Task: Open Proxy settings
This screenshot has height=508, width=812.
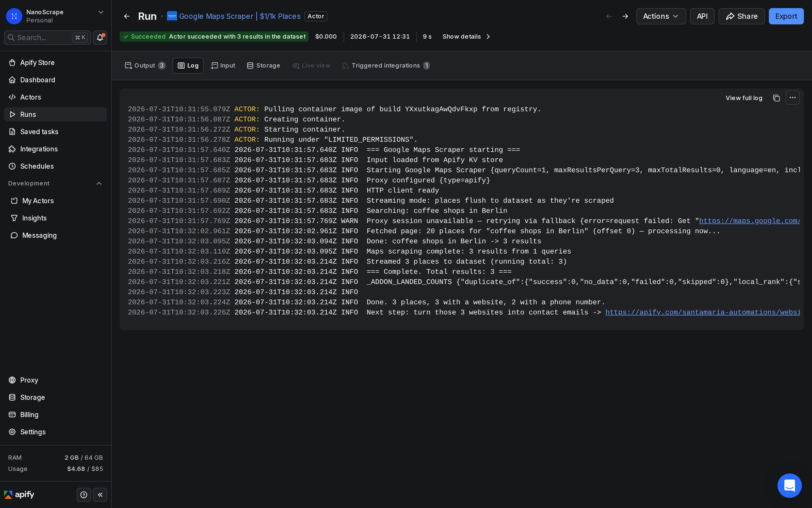Action: 55,380
